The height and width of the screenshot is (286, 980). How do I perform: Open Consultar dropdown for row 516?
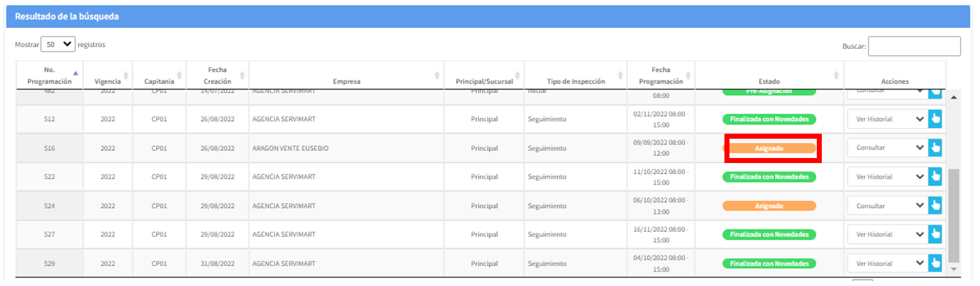pos(887,147)
